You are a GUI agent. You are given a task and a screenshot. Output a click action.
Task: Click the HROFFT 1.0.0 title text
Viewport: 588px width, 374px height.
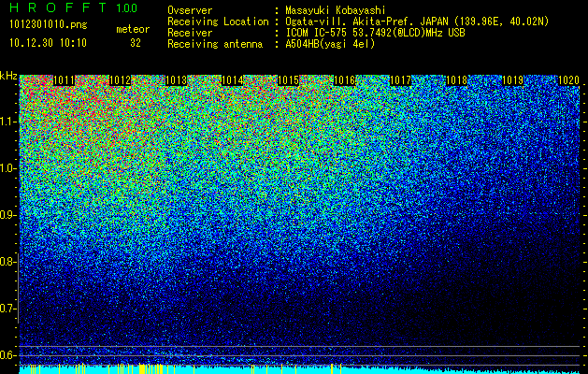pyautogui.click(x=73, y=7)
